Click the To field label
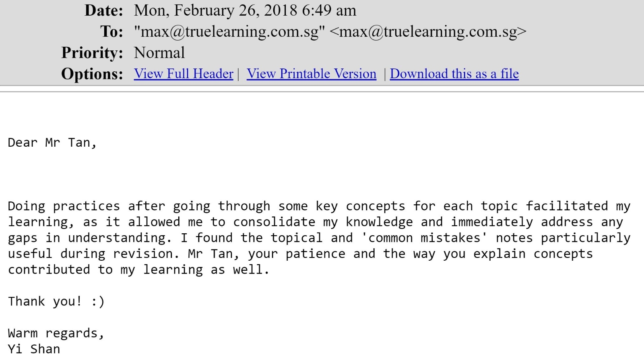 pyautogui.click(x=112, y=31)
